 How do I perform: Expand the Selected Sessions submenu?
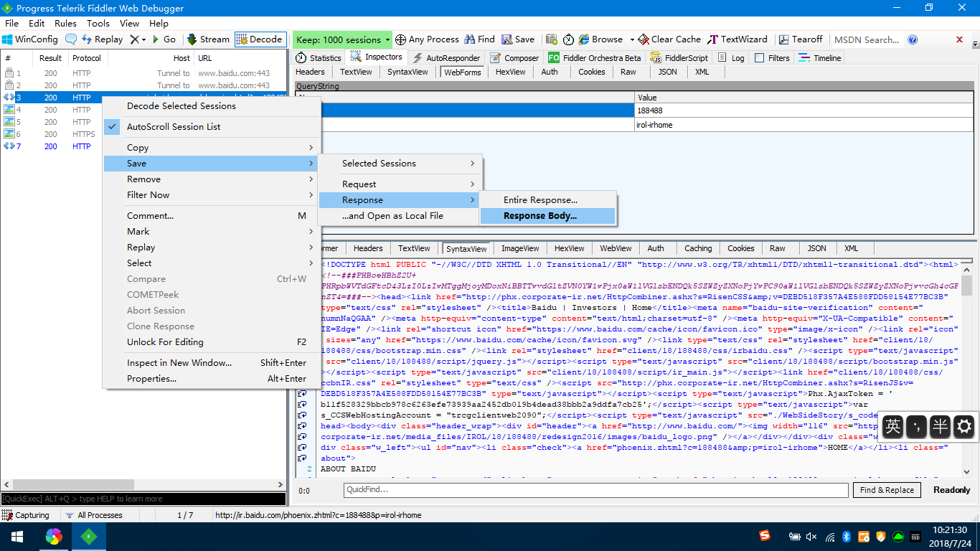click(400, 164)
